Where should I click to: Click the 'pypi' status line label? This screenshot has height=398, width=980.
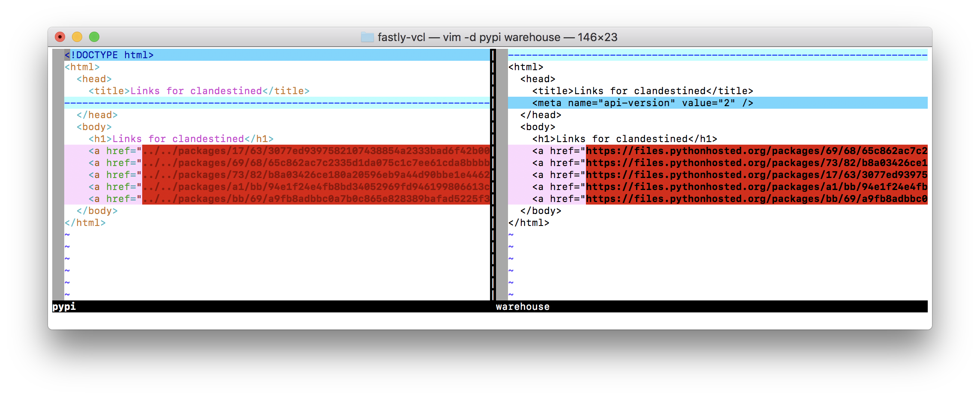click(64, 306)
